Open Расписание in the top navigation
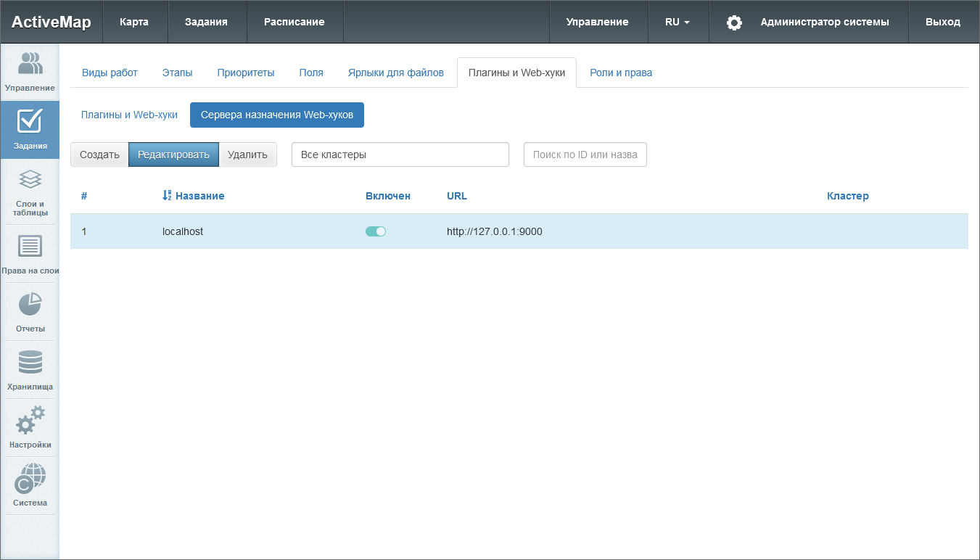Image resolution: width=980 pixels, height=560 pixels. (x=294, y=22)
